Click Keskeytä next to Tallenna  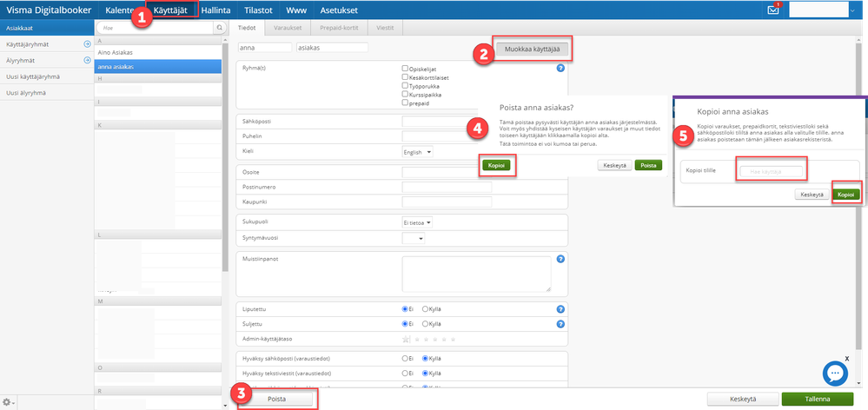click(743, 399)
